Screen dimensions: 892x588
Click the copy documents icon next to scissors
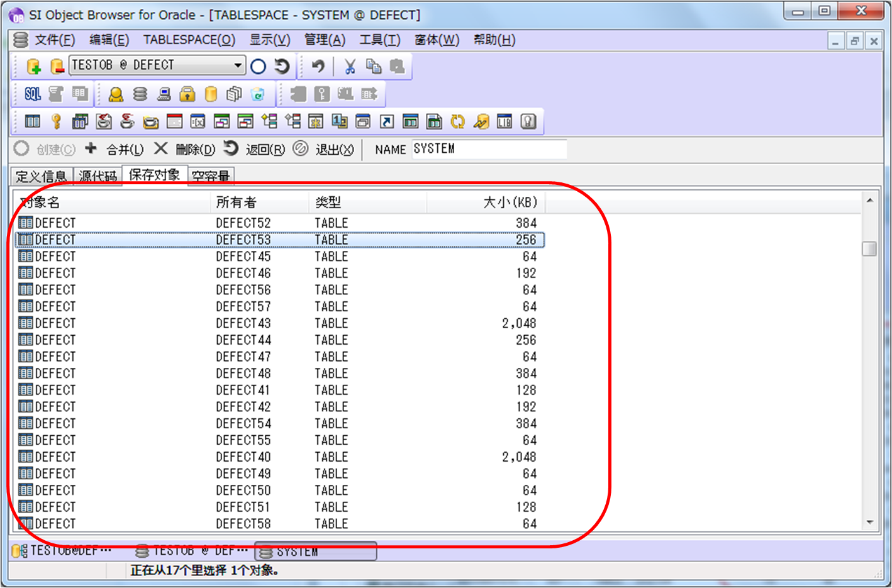pos(374,66)
